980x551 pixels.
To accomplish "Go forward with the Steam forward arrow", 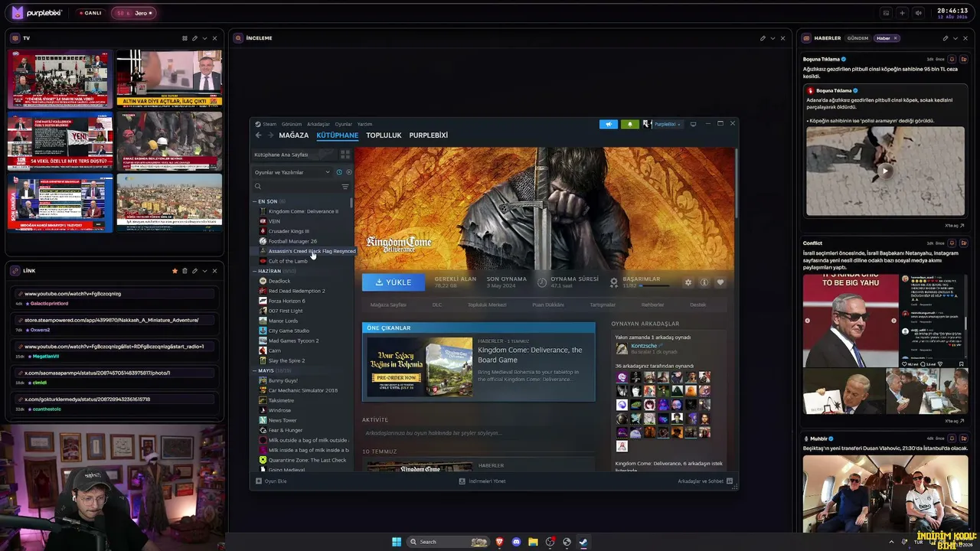I will coord(270,135).
